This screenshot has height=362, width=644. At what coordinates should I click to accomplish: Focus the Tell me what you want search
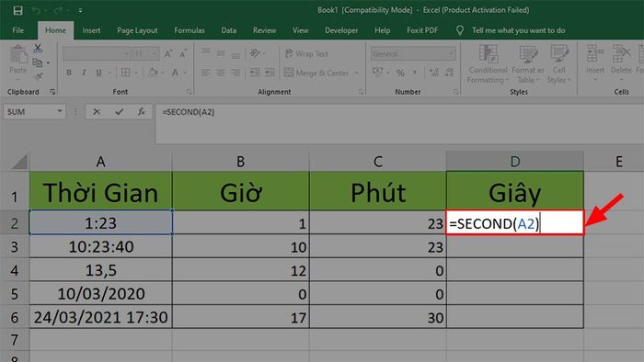click(518, 30)
